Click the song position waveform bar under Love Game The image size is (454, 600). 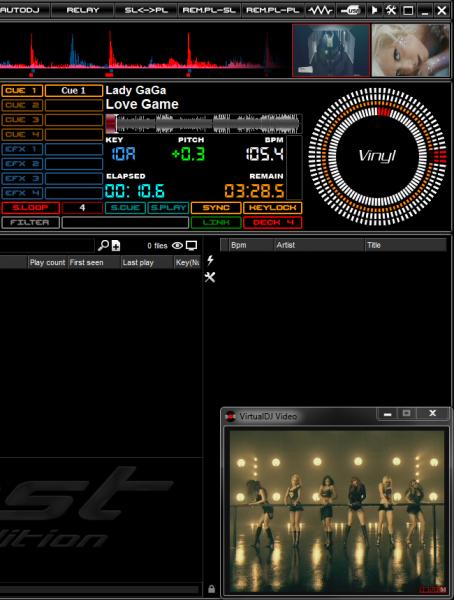click(204, 124)
